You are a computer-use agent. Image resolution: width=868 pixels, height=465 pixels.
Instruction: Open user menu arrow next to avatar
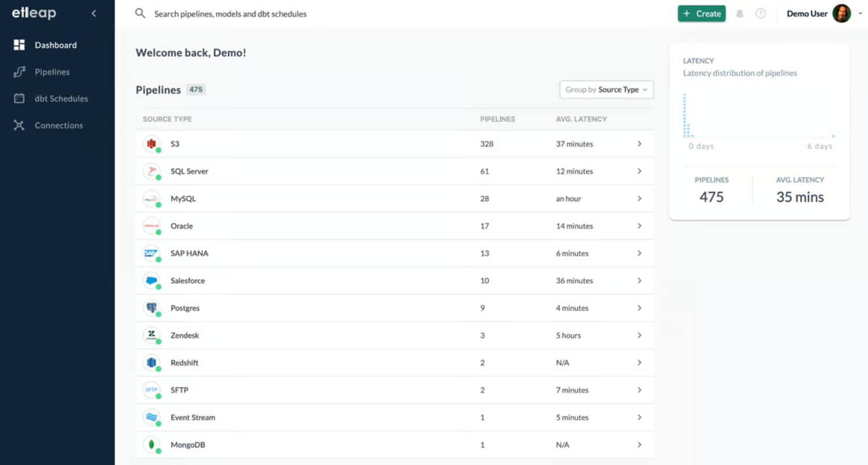pos(860,13)
